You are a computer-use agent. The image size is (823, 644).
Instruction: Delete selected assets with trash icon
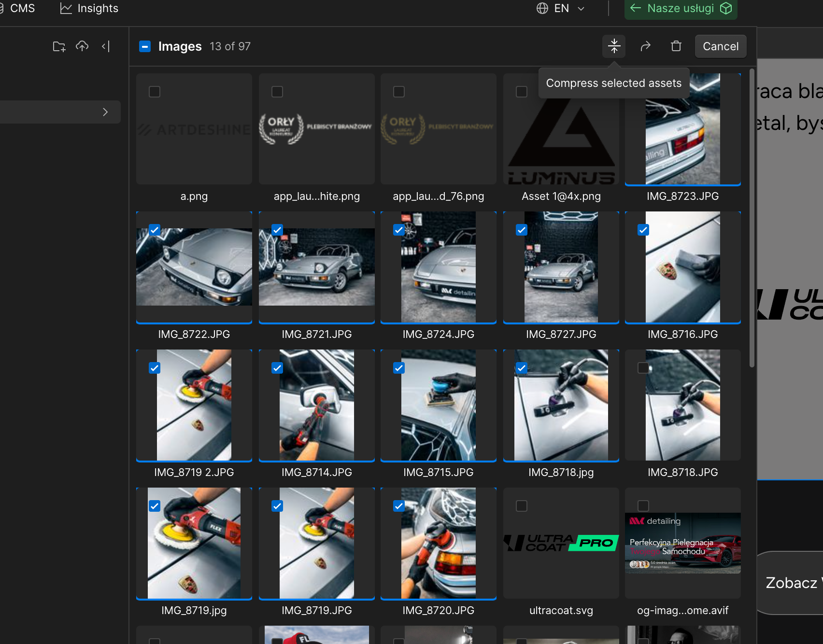click(x=676, y=46)
